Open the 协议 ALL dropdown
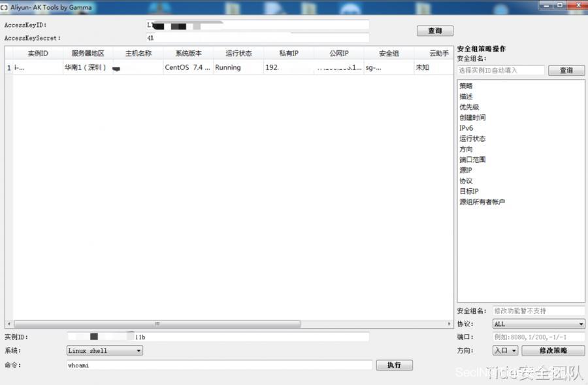588x385 pixels. pyautogui.click(x=538, y=324)
